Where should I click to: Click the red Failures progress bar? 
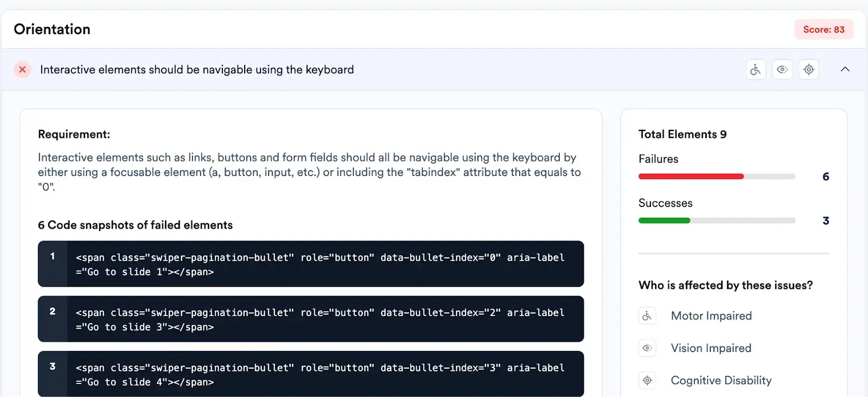[691, 177]
